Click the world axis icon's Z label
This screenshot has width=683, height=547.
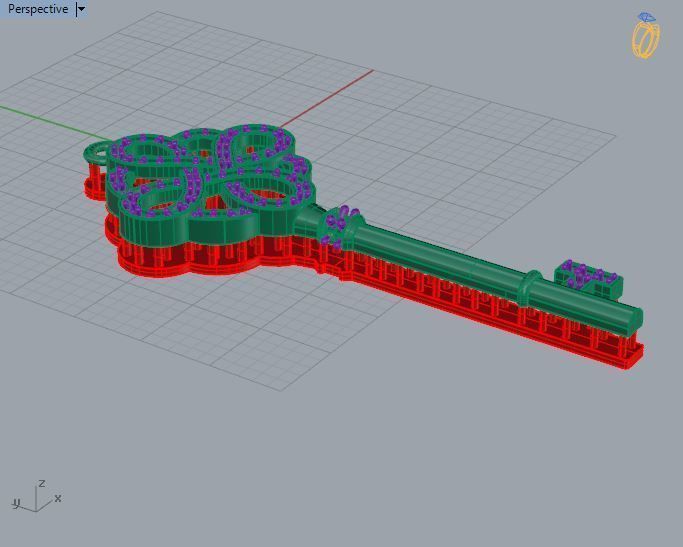[41, 483]
